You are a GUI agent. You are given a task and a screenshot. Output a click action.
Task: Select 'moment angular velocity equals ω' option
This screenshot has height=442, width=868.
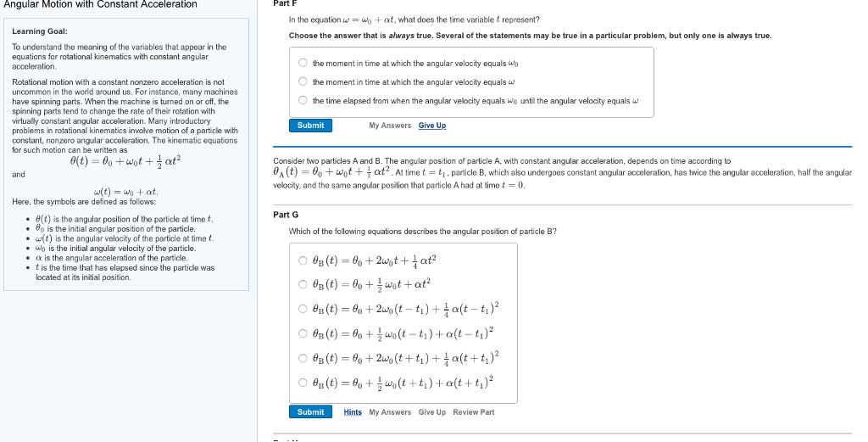coord(303,82)
